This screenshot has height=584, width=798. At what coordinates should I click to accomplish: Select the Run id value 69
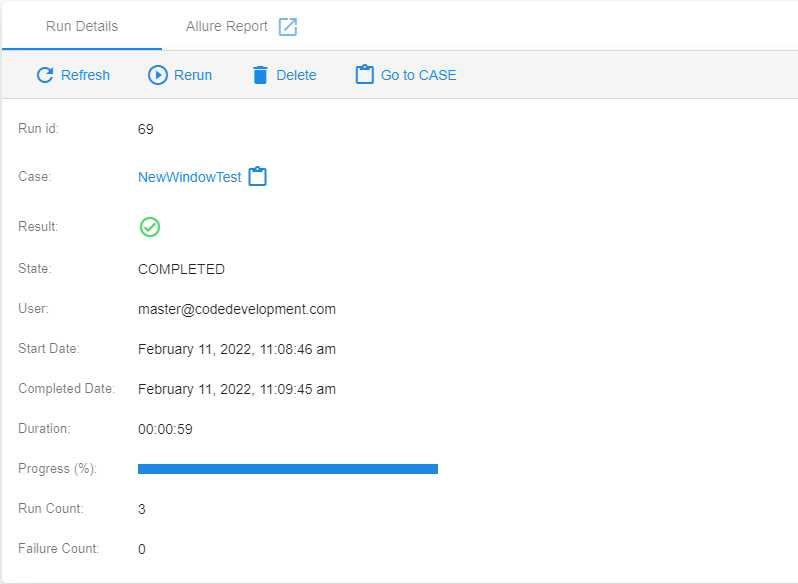[146, 129]
